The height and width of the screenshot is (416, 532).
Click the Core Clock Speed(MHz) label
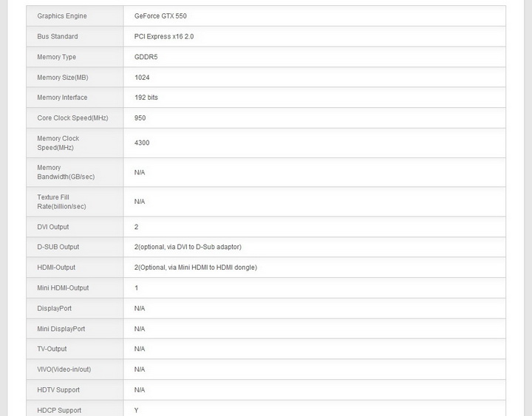[72, 118]
